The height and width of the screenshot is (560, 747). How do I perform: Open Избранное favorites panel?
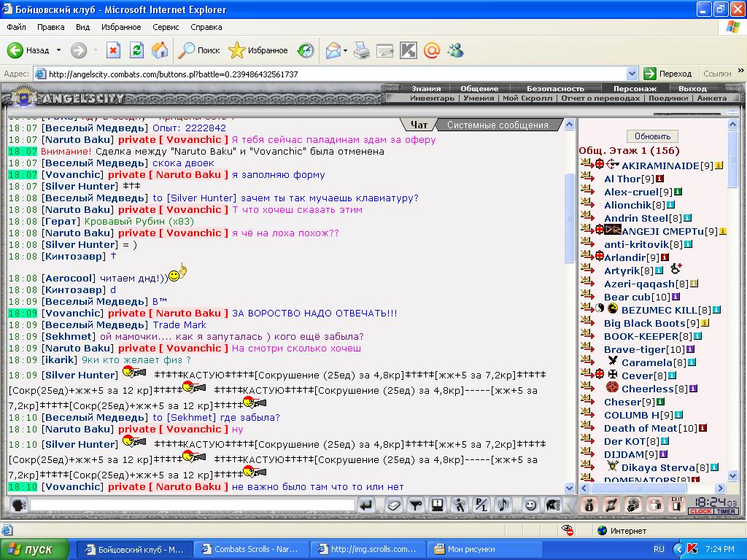tap(258, 50)
